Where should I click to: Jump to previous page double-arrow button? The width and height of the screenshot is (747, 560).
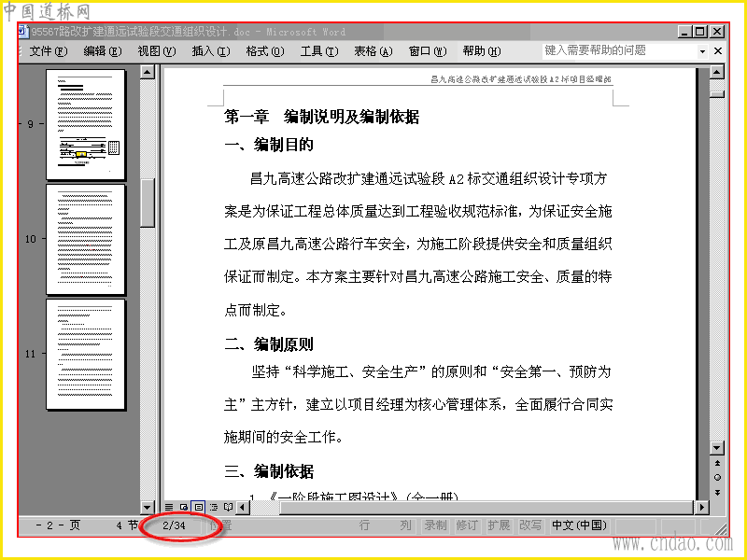717,463
